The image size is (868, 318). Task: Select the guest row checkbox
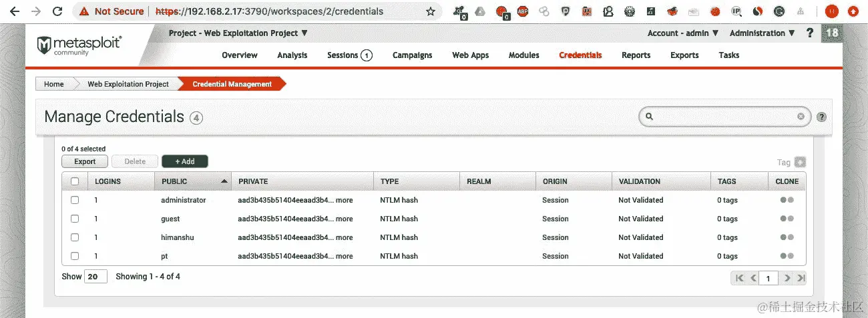(x=75, y=219)
